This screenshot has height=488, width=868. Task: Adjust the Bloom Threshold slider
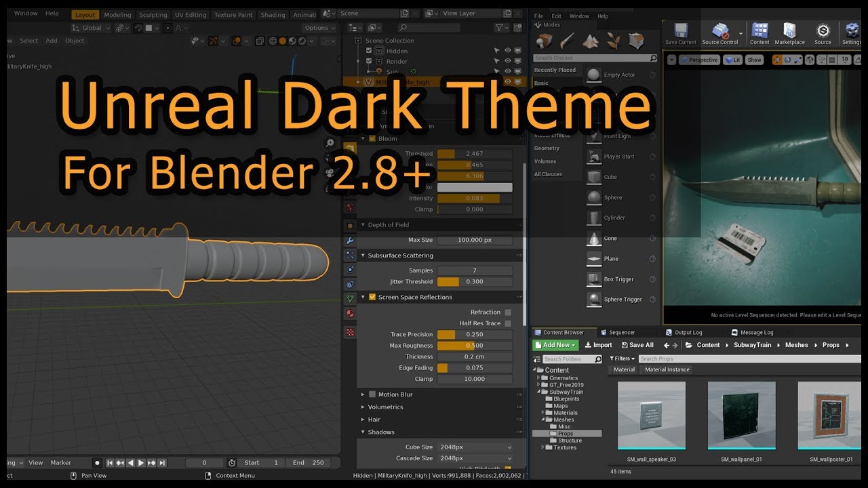click(475, 154)
